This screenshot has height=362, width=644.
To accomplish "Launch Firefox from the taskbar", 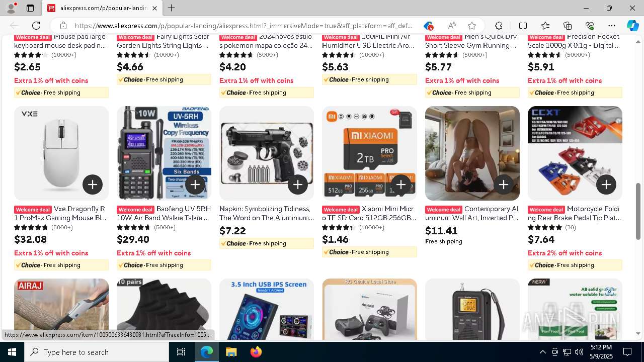I will (x=256, y=352).
